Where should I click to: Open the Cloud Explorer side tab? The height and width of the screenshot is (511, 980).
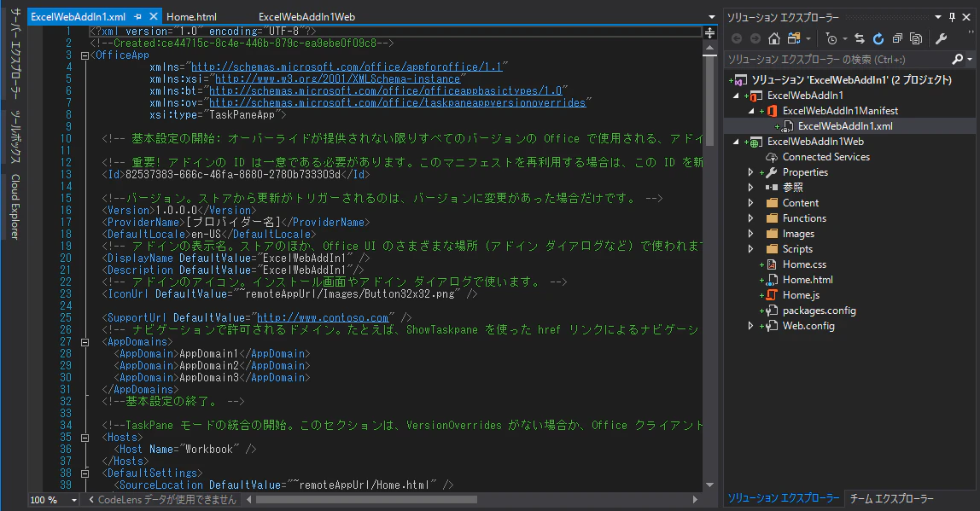pyautogui.click(x=15, y=206)
